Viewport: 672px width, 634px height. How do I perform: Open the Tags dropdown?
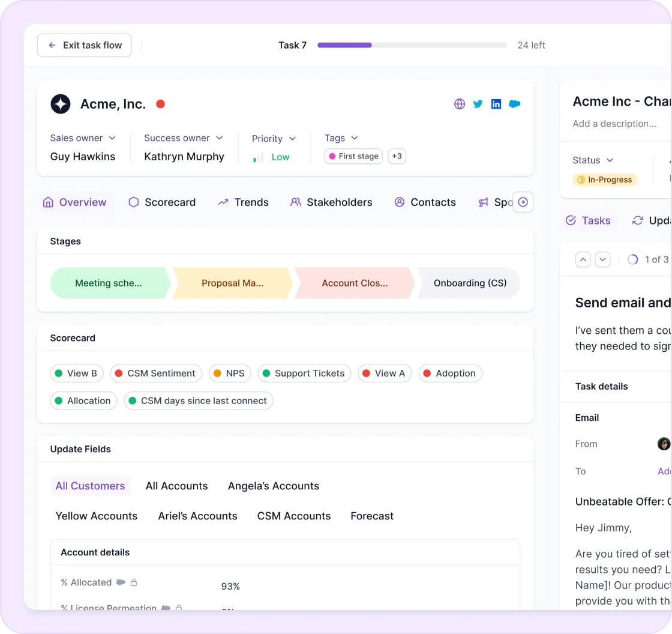[x=341, y=138]
